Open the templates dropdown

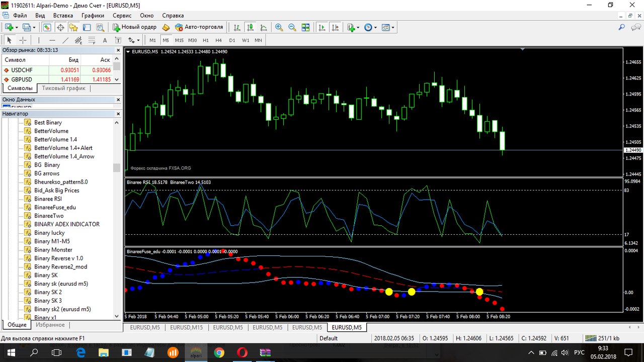[388, 27]
